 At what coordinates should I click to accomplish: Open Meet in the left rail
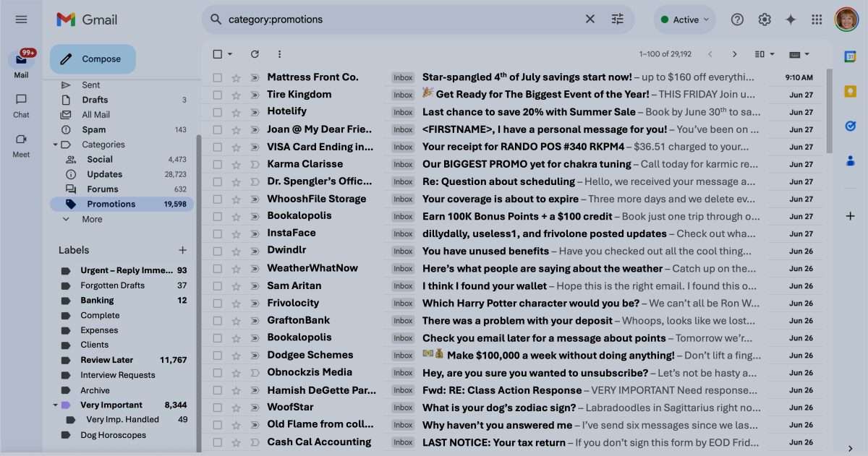click(21, 145)
